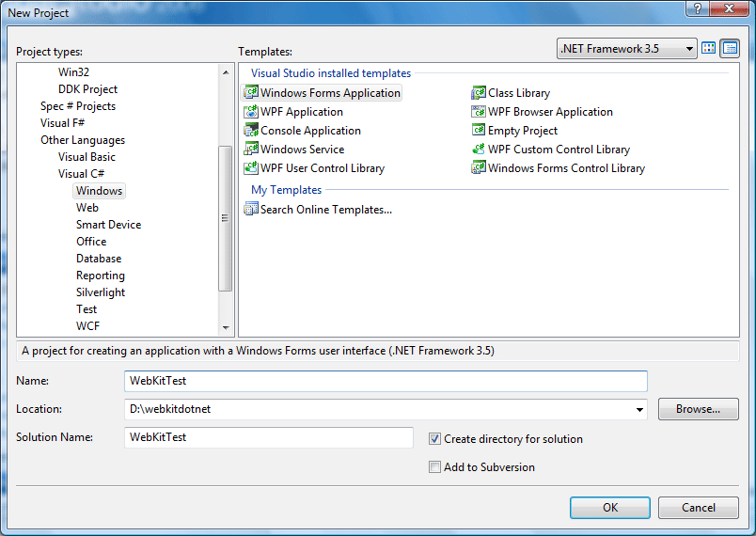Select the Windows Service template icon
This screenshot has width=756, height=536.
pyautogui.click(x=251, y=150)
